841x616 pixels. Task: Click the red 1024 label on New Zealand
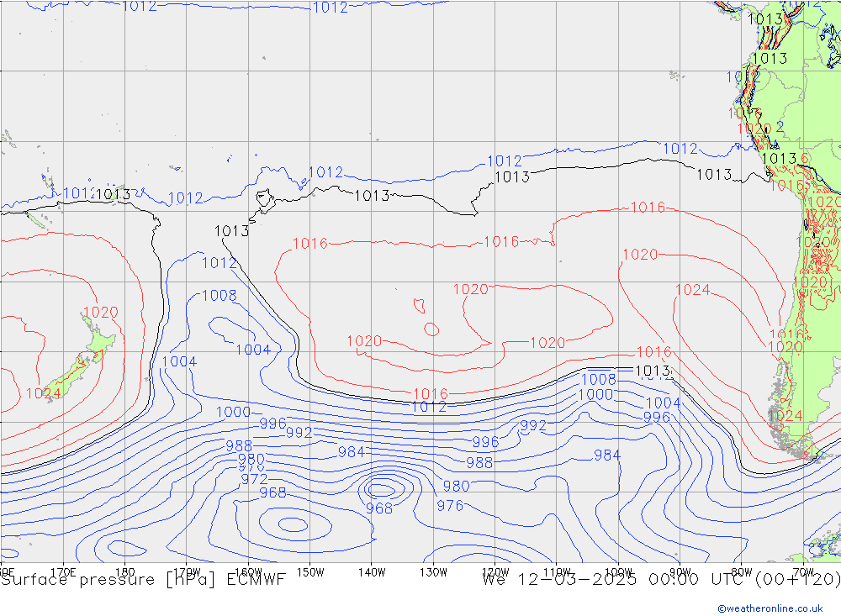[x=44, y=393]
